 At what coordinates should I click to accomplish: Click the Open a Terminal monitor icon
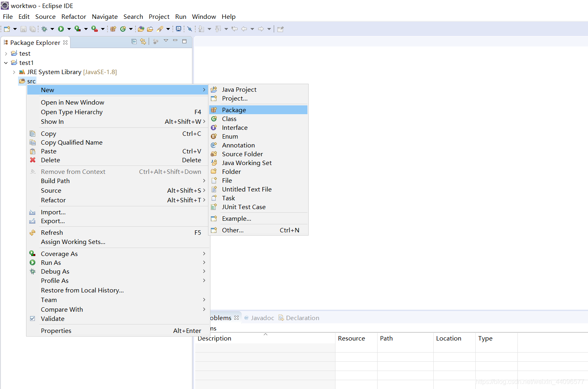coord(178,29)
